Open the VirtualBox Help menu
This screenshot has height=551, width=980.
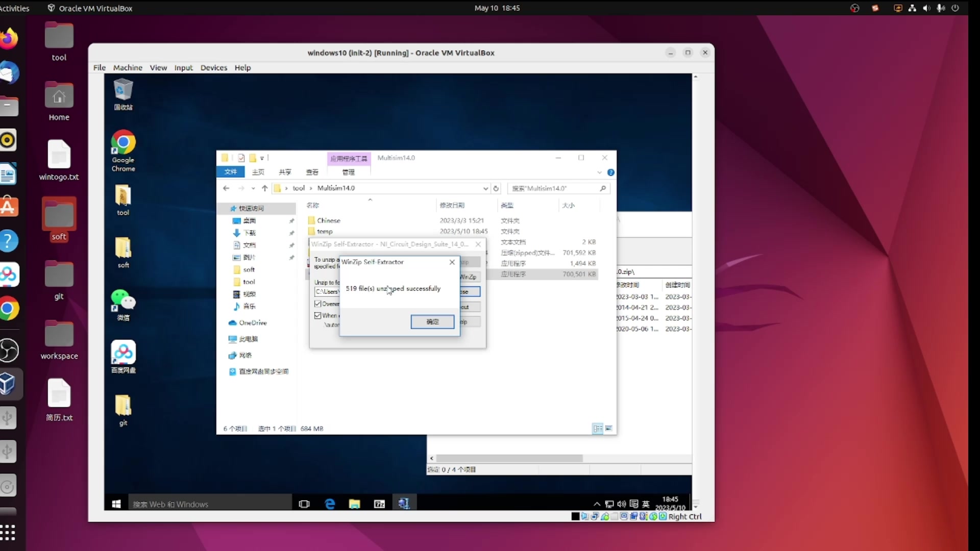coord(242,67)
